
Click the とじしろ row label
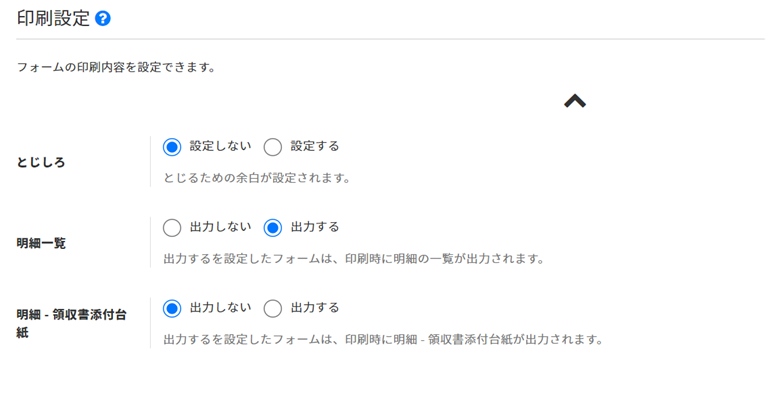pos(41,162)
